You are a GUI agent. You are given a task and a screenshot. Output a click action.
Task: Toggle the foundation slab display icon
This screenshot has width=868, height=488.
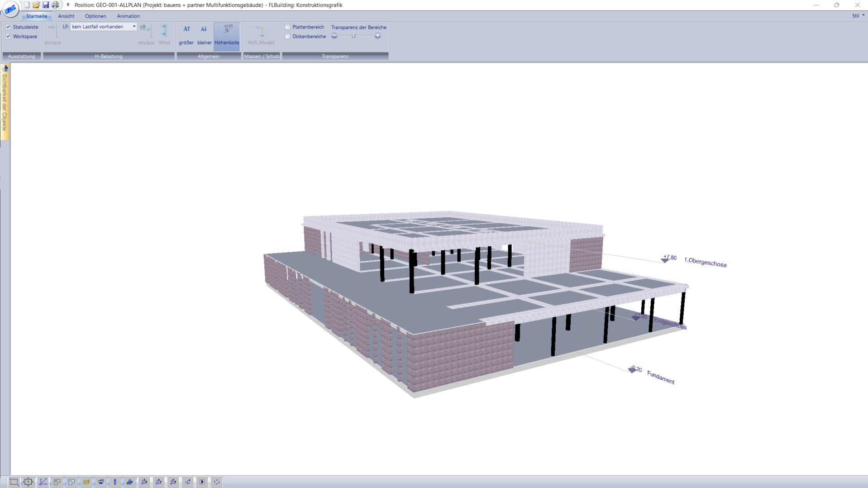point(129,482)
